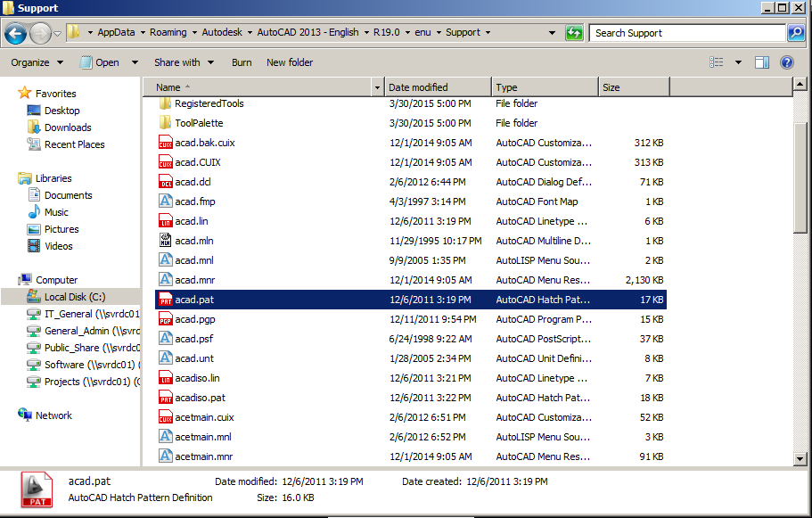Select the acad.pgp file icon
This screenshot has width=812, height=518.
click(x=165, y=319)
